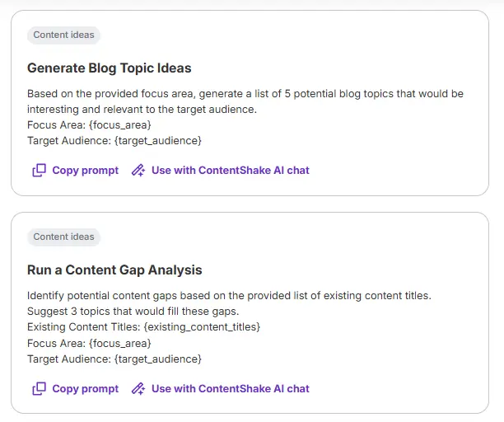Click the Content ideas tag on the second card
This screenshot has width=504, height=422.
pyautogui.click(x=63, y=237)
